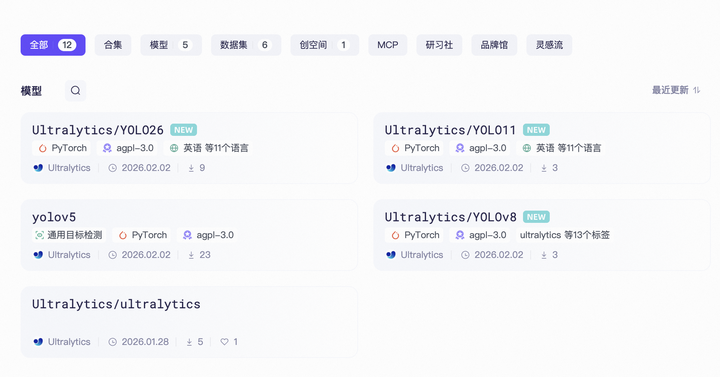Click agpl-3.0 tag on the yolov5 card
Screen dimensions: 720x377
tap(208, 235)
